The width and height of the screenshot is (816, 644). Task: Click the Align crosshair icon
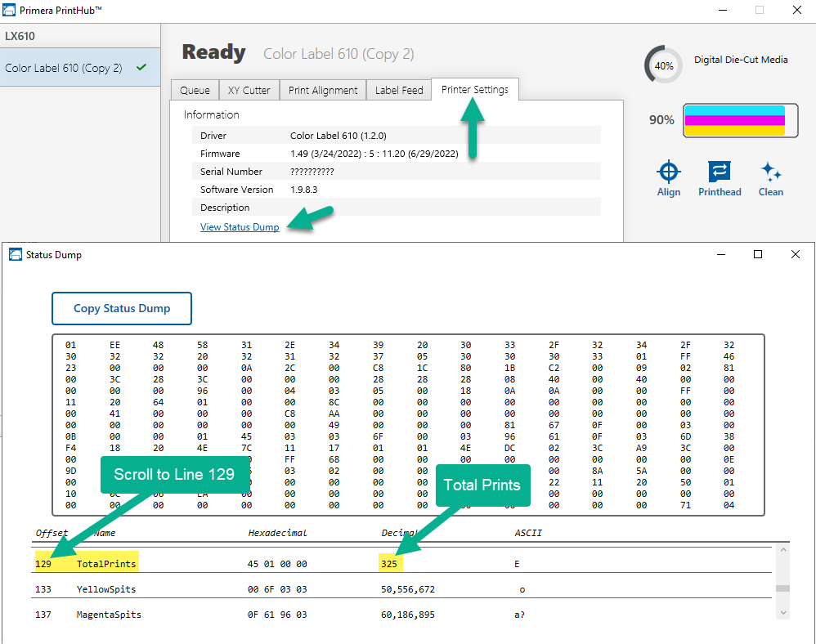tap(669, 171)
